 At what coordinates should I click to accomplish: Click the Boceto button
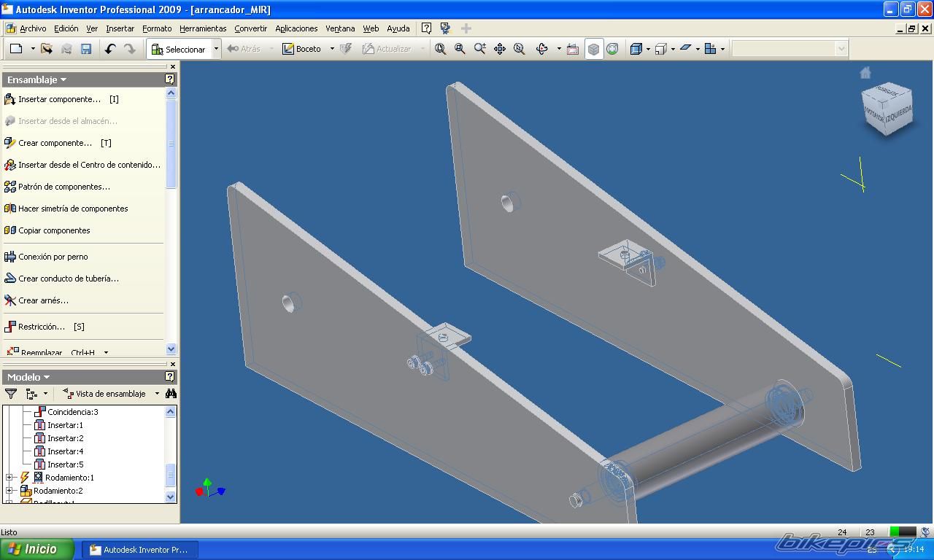point(302,49)
